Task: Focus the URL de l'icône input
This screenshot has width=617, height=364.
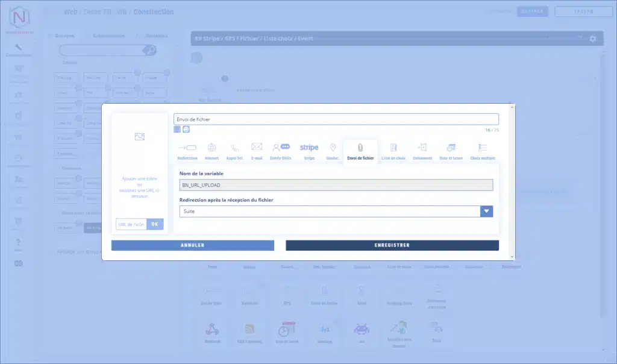Action: coord(131,224)
